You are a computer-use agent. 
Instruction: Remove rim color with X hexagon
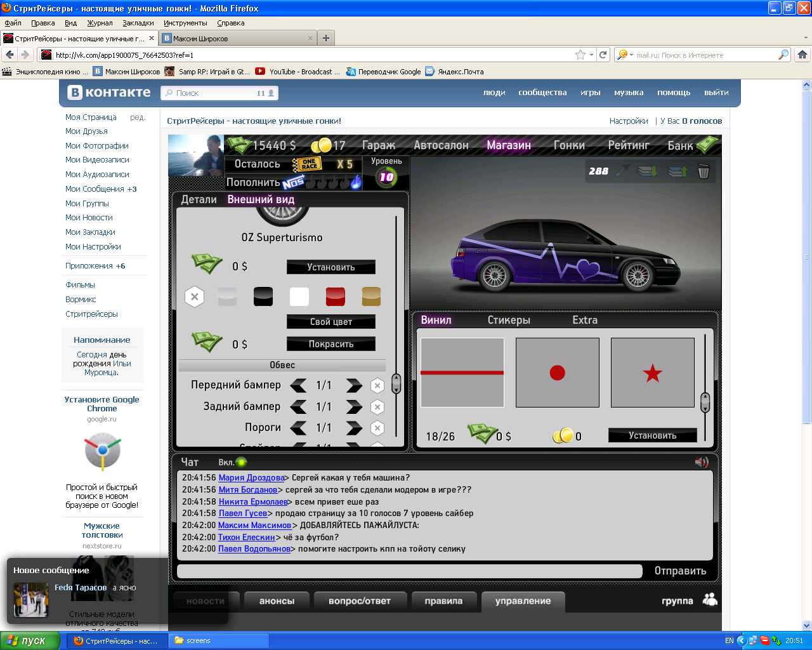[x=195, y=296]
